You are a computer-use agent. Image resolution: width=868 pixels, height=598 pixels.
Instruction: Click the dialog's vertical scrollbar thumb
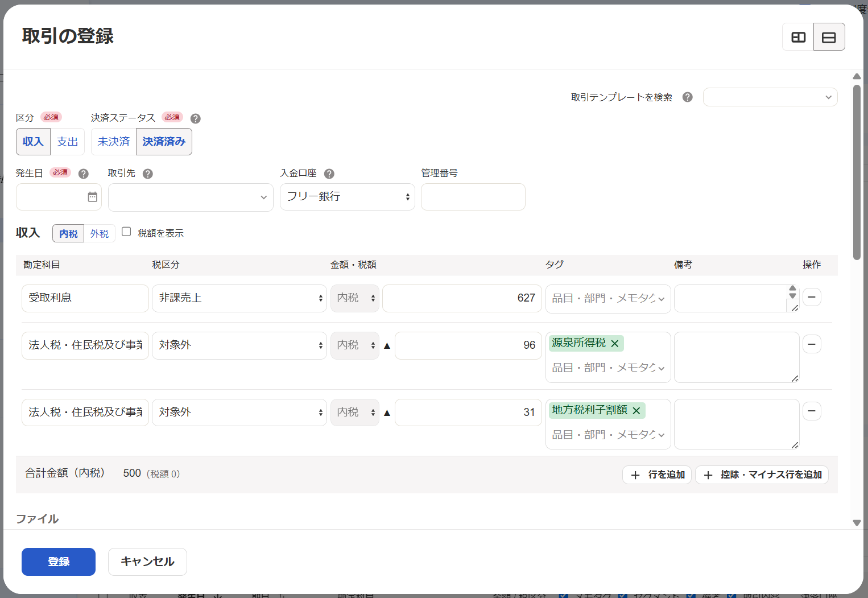857,172
